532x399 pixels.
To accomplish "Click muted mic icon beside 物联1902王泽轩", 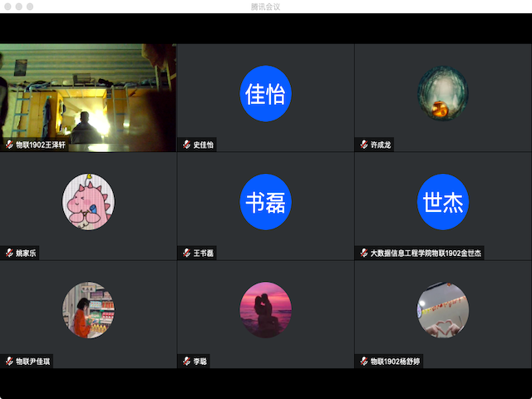I will [x=9, y=145].
